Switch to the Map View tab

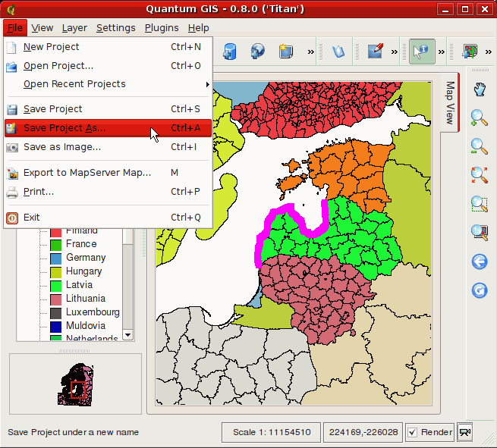click(x=450, y=103)
